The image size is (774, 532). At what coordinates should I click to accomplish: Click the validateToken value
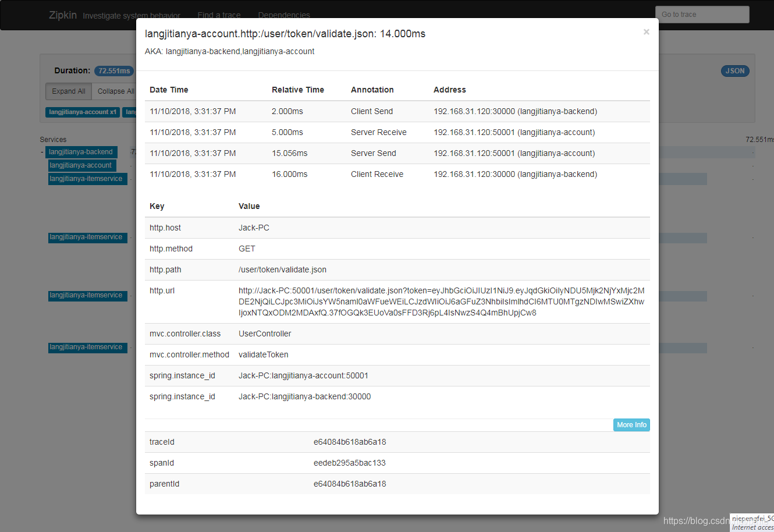[264, 354]
